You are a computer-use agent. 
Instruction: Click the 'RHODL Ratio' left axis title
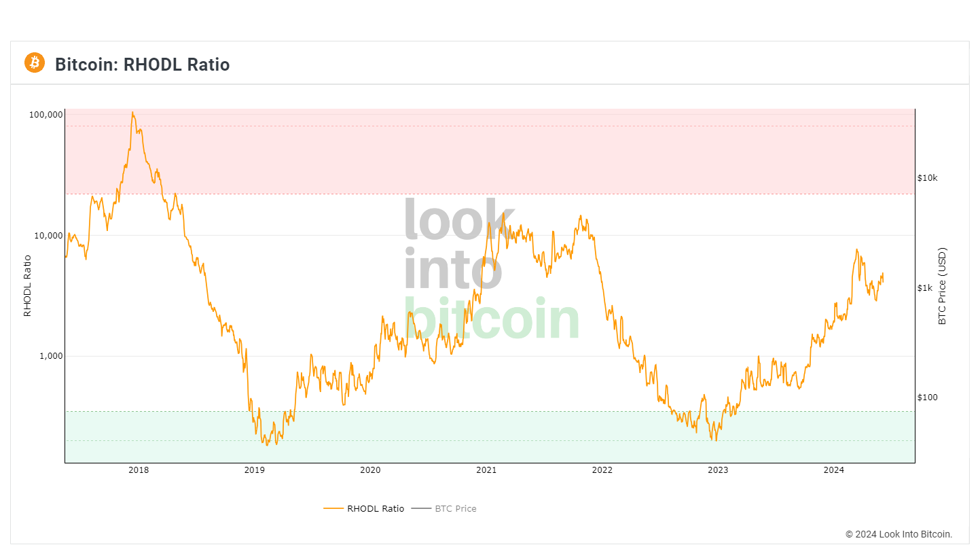coord(27,286)
